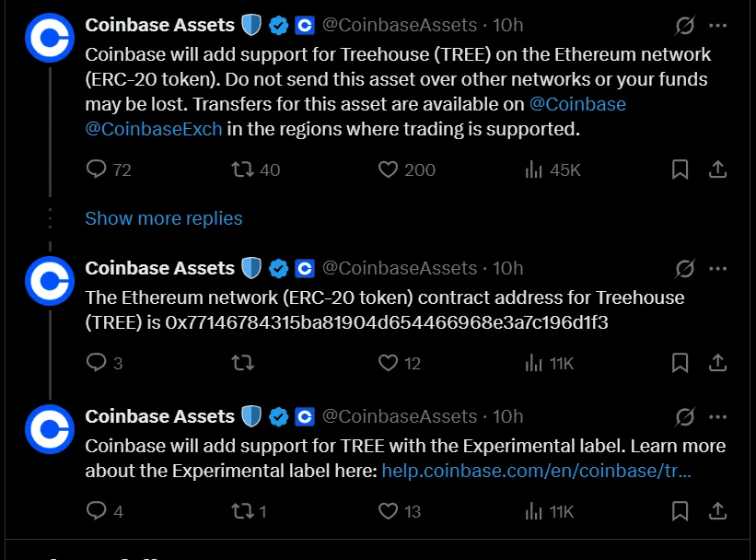The image size is (756, 560).
Task: Show more replies in the thread
Action: coord(163,218)
